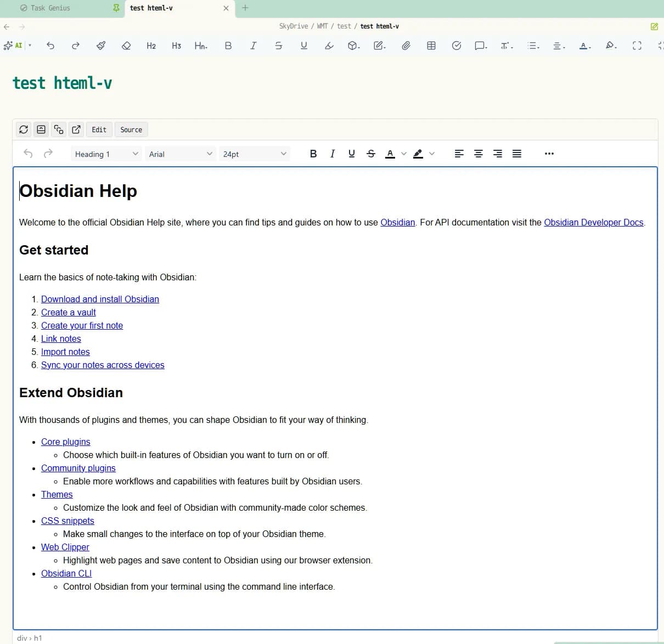Toggle edit mode via pencil icon top-right

(654, 26)
